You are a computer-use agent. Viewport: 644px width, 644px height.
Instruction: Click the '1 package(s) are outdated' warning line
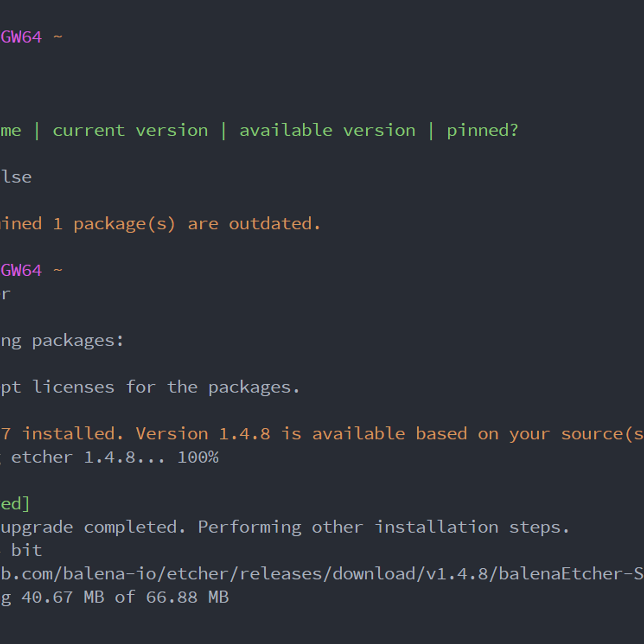[x=160, y=225]
